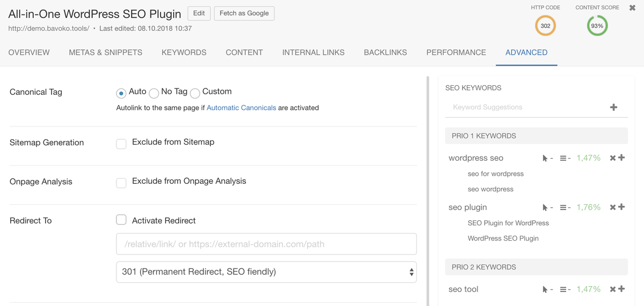Select the Custom canonical tag option
644x306 pixels.
[x=195, y=93]
